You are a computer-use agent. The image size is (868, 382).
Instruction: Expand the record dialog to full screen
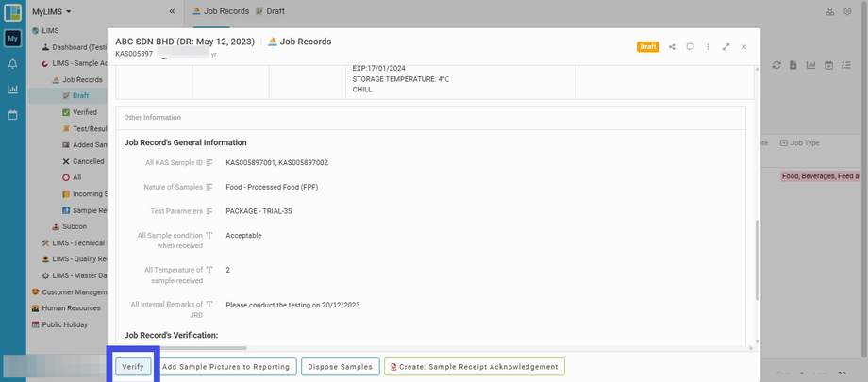tap(726, 47)
